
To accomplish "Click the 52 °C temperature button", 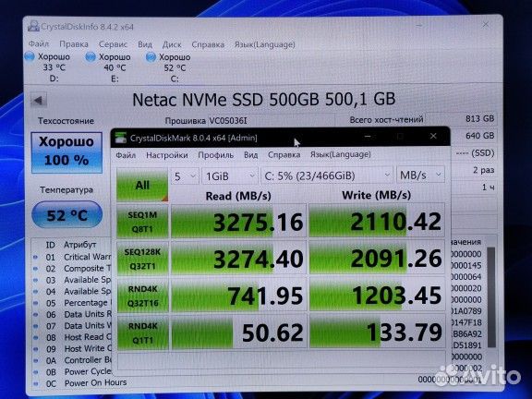I will pyautogui.click(x=66, y=215).
